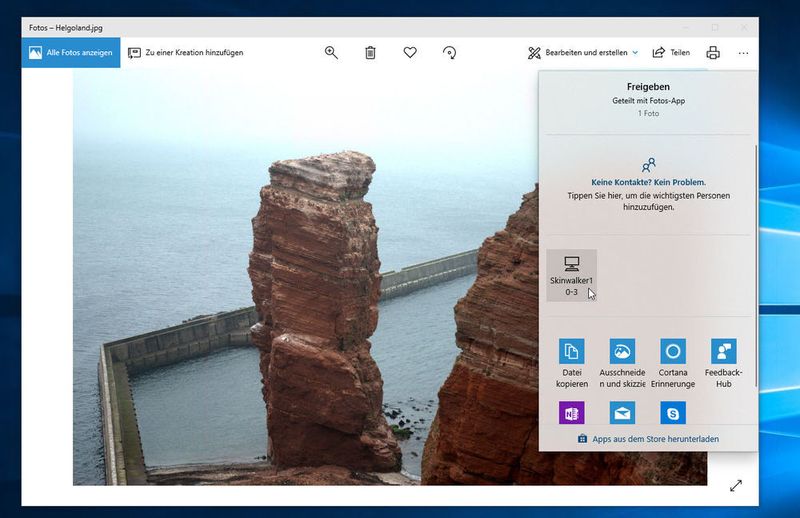Share photo via Skype

pyautogui.click(x=673, y=413)
